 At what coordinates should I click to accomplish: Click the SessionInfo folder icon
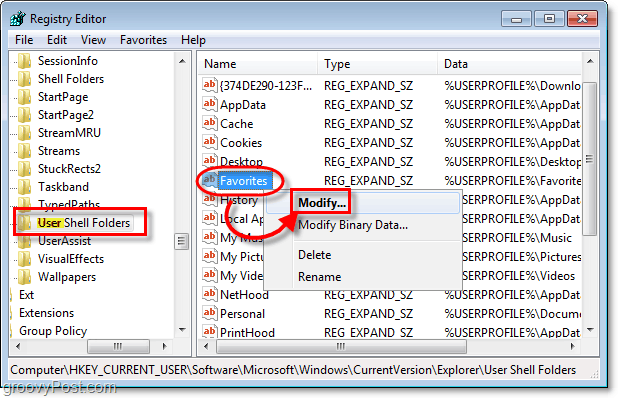24,61
